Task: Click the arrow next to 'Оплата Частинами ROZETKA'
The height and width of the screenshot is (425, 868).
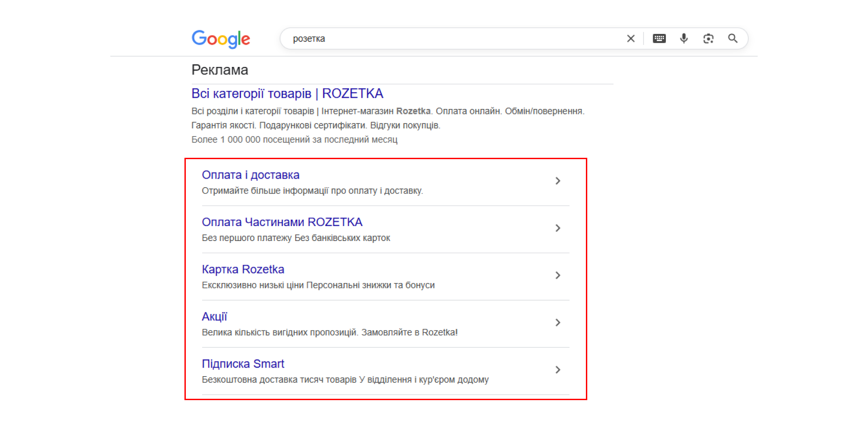Action: (557, 228)
